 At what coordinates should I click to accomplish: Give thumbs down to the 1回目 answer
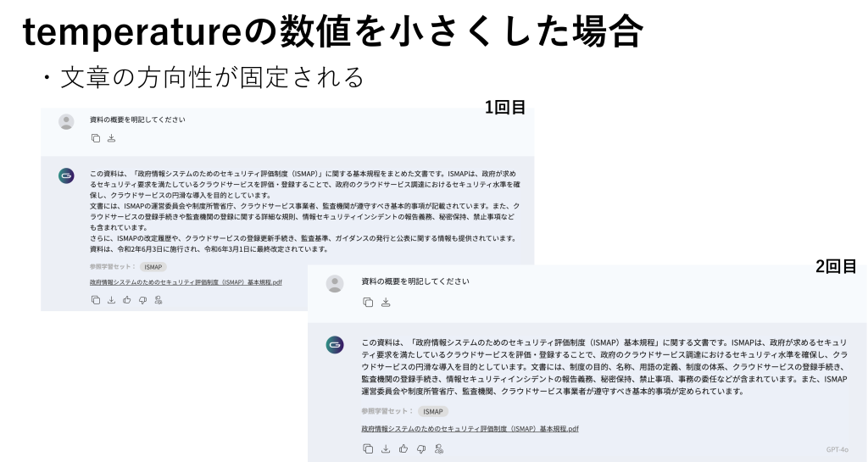coord(142,300)
